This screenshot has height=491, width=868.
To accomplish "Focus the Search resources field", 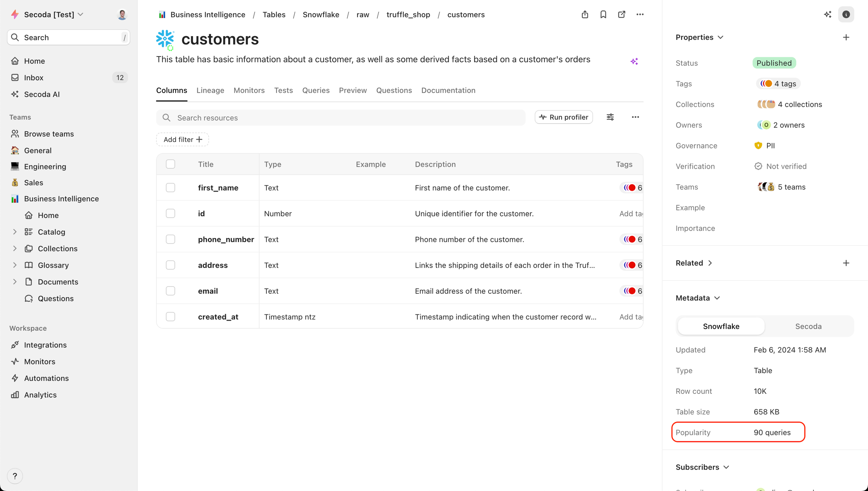I will pyautogui.click(x=341, y=118).
